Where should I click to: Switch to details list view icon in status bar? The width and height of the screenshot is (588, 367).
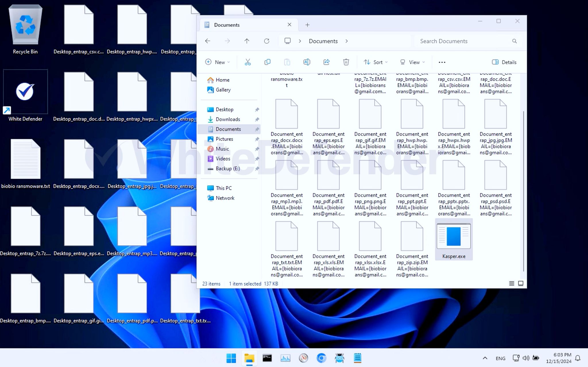coord(511,284)
